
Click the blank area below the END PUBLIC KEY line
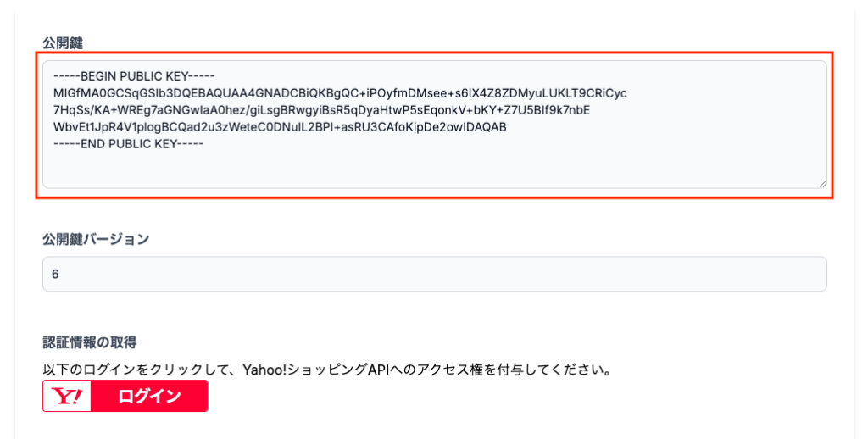tap(424, 168)
